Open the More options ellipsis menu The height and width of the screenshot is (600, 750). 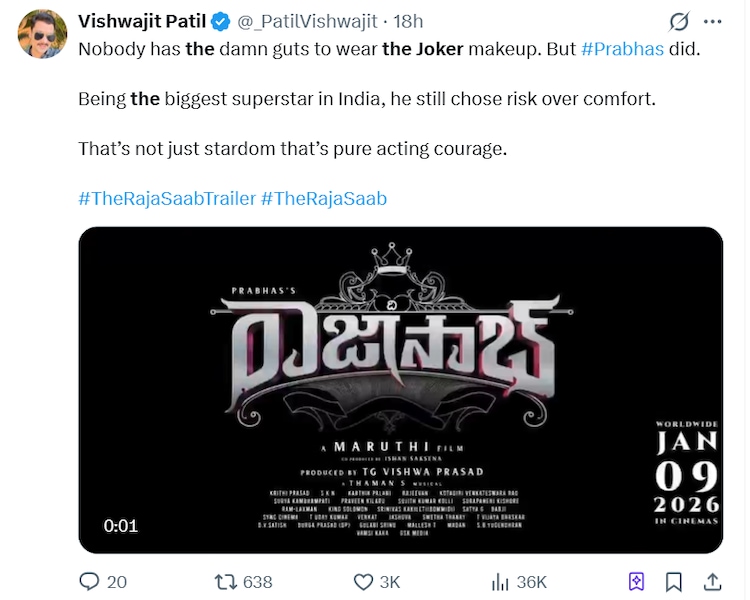[x=713, y=21]
